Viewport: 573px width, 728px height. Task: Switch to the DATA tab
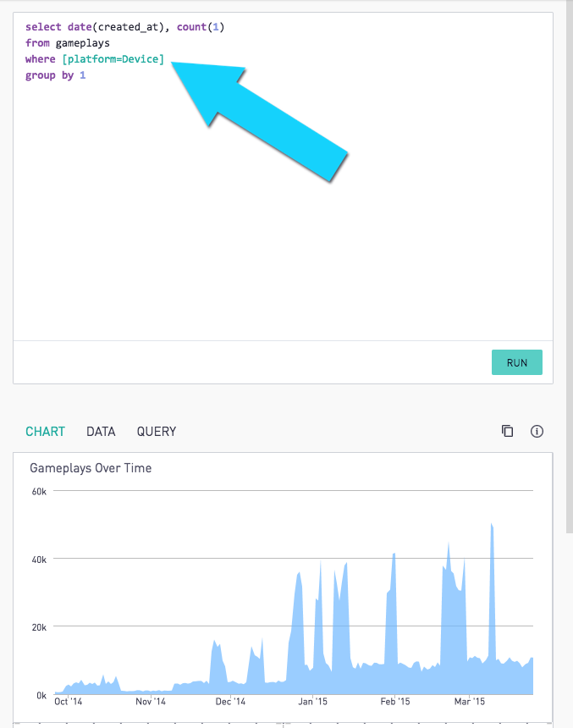(101, 432)
